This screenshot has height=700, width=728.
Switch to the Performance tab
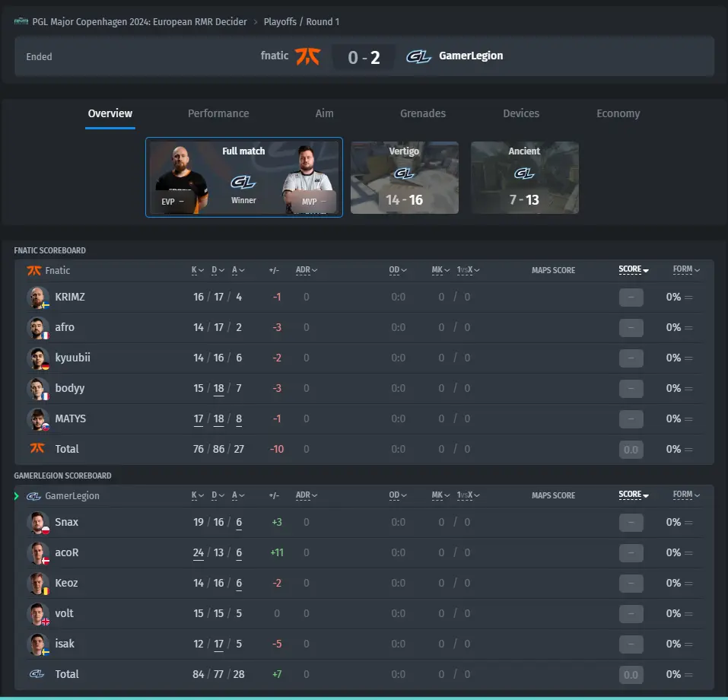(218, 113)
